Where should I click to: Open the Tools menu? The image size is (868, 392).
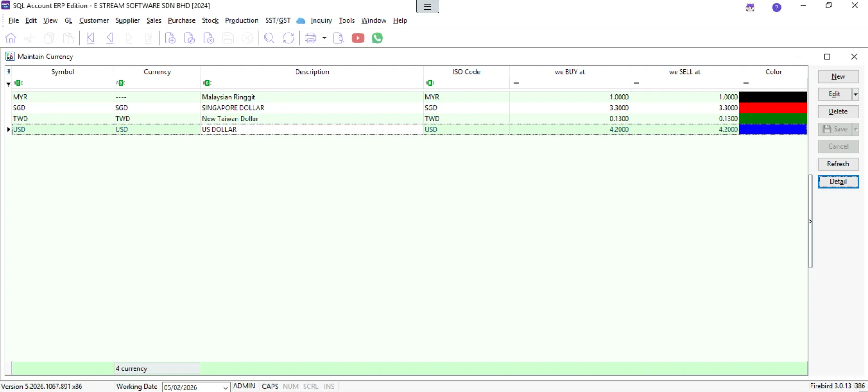(x=347, y=20)
